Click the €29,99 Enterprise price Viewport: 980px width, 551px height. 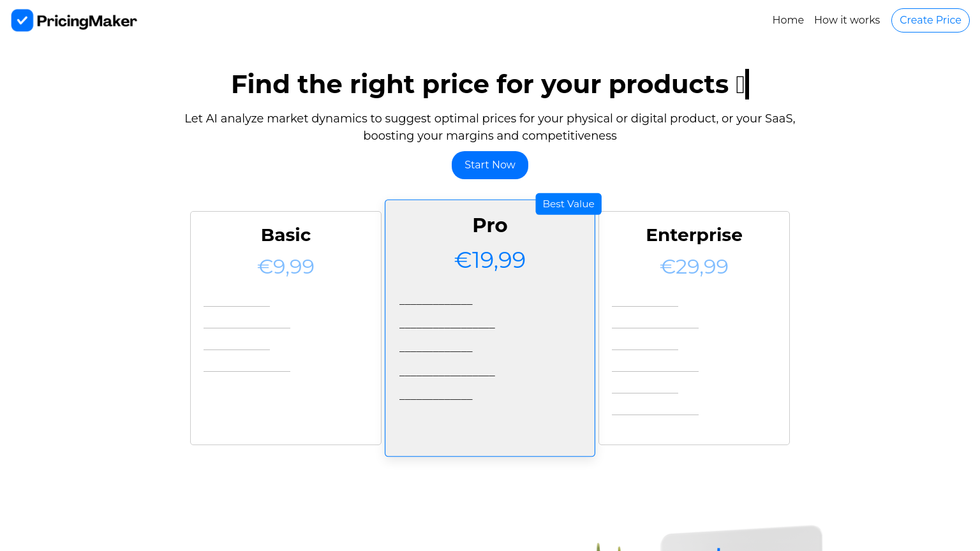[694, 266]
